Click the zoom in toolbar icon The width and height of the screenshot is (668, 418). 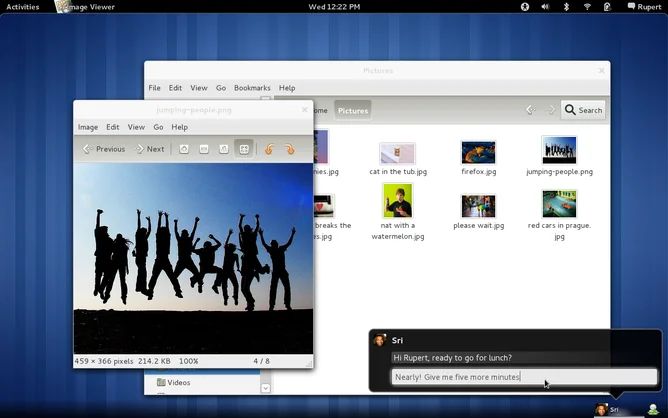pos(184,149)
